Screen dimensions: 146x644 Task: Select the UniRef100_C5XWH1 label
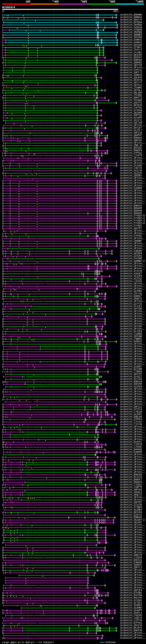coord(131,87)
